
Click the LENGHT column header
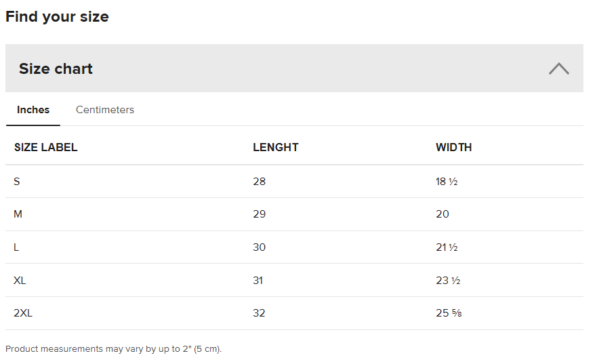click(275, 147)
